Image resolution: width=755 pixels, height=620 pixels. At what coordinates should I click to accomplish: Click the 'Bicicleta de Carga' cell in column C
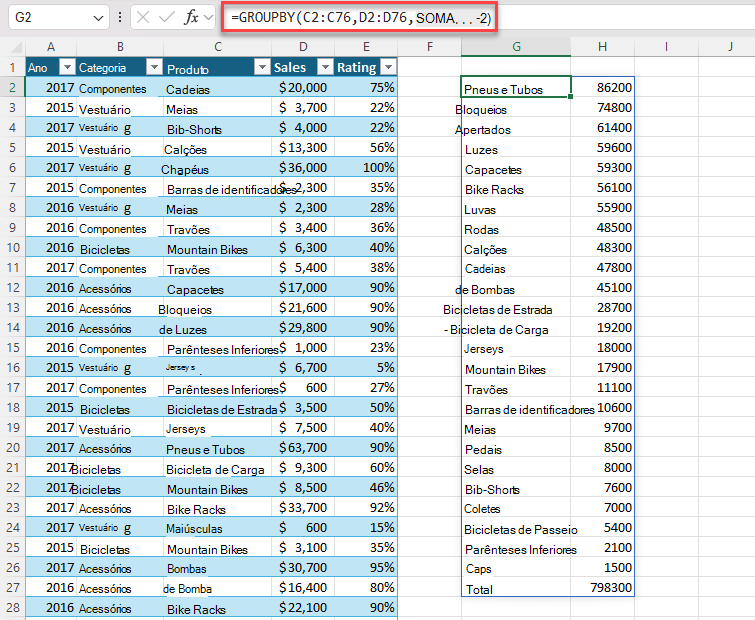218,467
